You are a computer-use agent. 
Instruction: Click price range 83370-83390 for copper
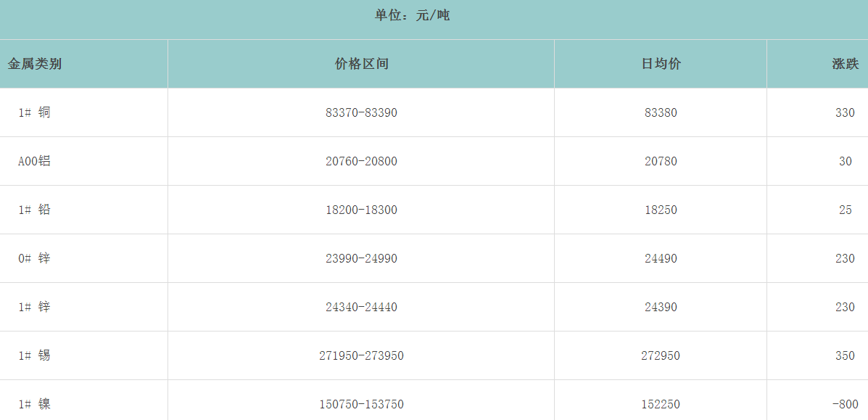coord(361,112)
